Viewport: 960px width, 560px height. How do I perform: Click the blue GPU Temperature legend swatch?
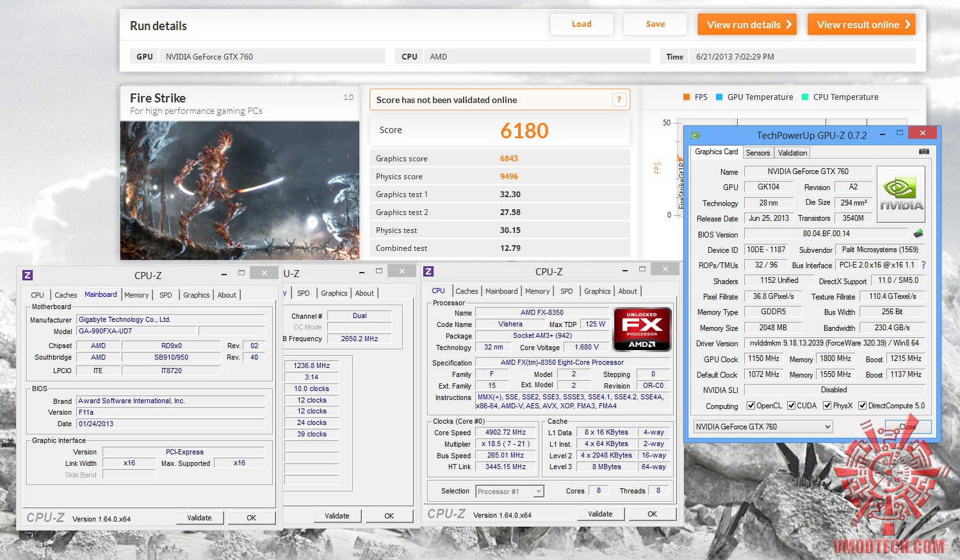(x=719, y=97)
